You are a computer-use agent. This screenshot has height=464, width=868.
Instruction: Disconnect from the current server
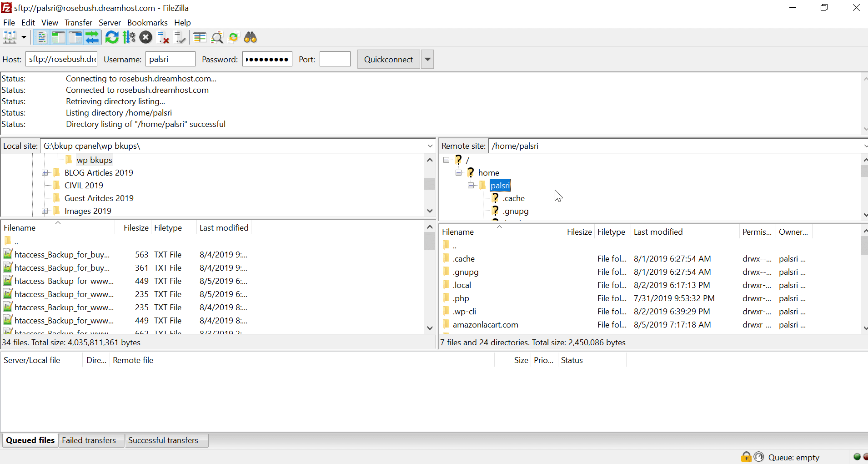click(x=162, y=37)
